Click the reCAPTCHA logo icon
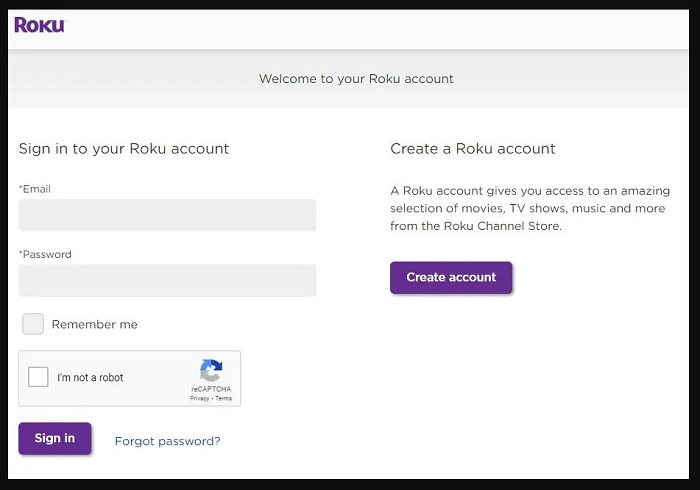Image resolution: width=700 pixels, height=490 pixels. 211,370
